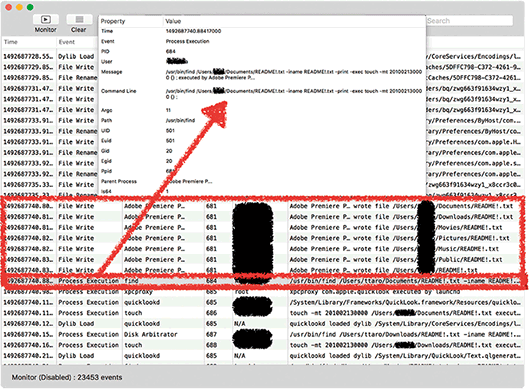Image resolution: width=530 pixels, height=389 pixels.
Task: Select the touch process row with PID 688
Action: [263, 345]
